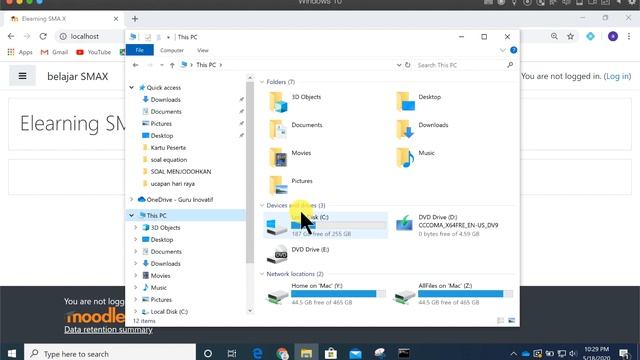Open Gmail bookmark
The width and height of the screenshot is (640, 360).
(x=54, y=52)
